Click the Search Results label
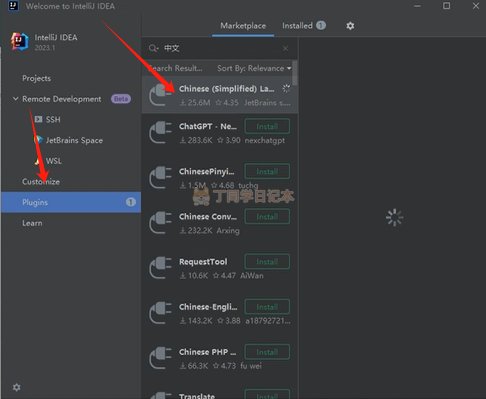This screenshot has width=486, height=399. coord(175,68)
